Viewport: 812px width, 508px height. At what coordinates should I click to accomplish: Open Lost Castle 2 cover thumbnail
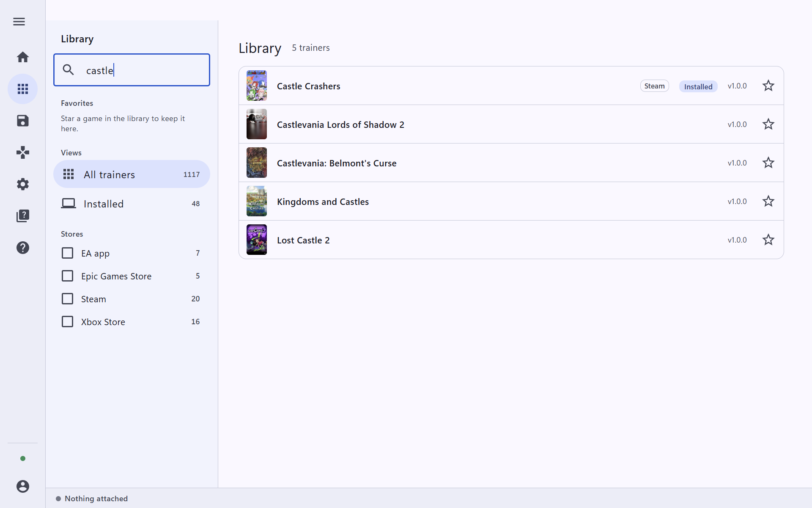(x=257, y=240)
